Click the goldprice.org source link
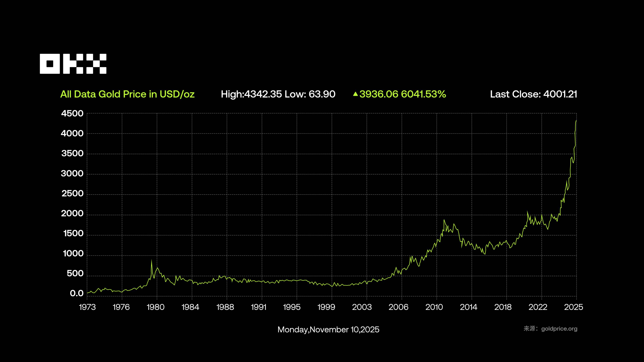The image size is (644, 362). (559, 329)
